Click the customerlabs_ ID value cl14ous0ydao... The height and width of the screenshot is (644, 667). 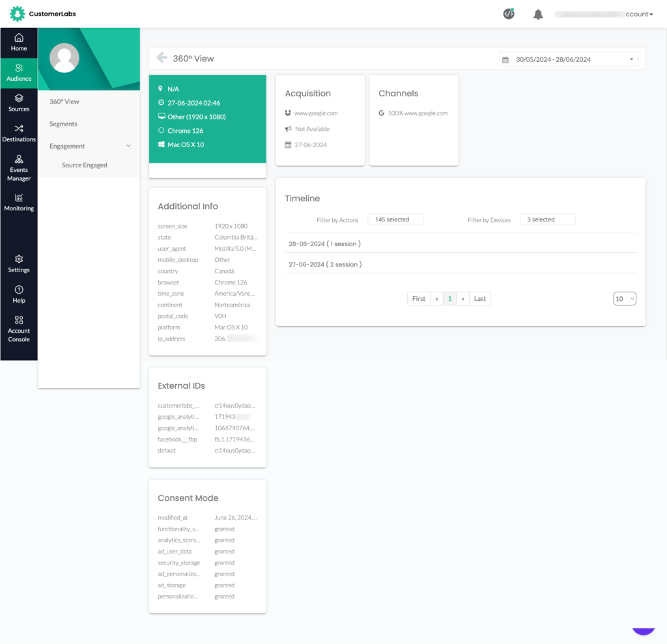click(234, 406)
